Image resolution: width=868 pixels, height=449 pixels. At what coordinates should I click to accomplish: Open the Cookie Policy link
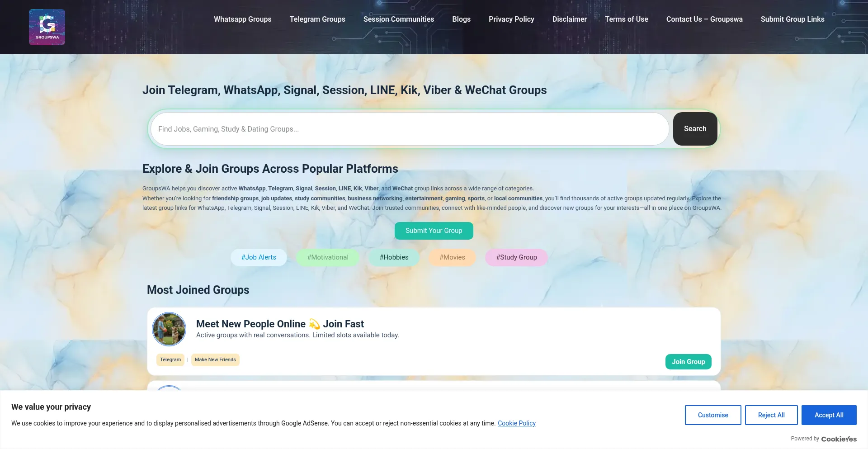click(517, 423)
